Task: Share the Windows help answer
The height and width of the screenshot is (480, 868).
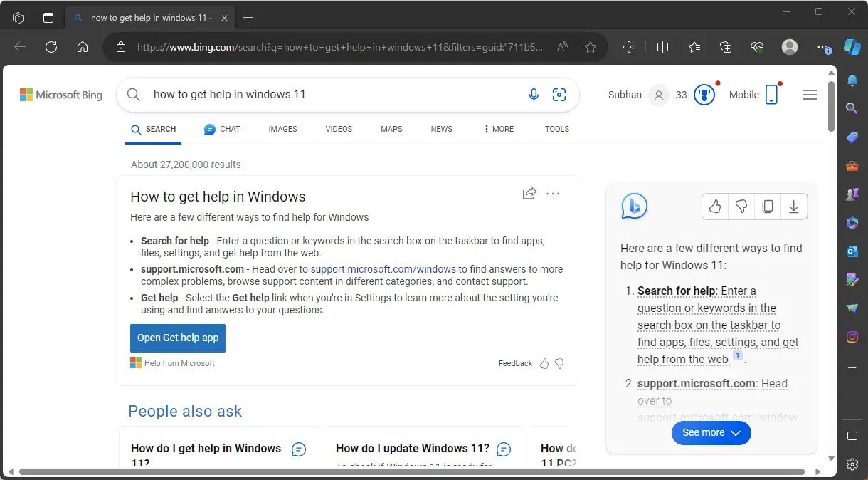Action: point(529,194)
